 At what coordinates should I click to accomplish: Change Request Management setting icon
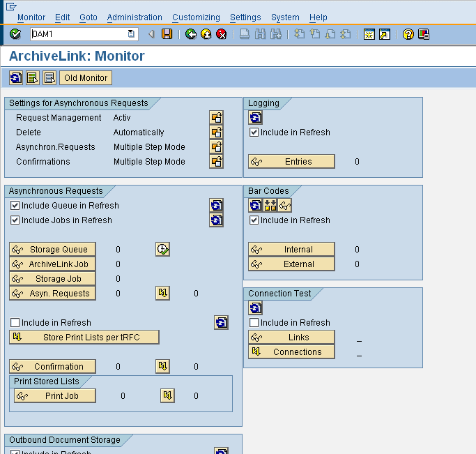click(216, 118)
